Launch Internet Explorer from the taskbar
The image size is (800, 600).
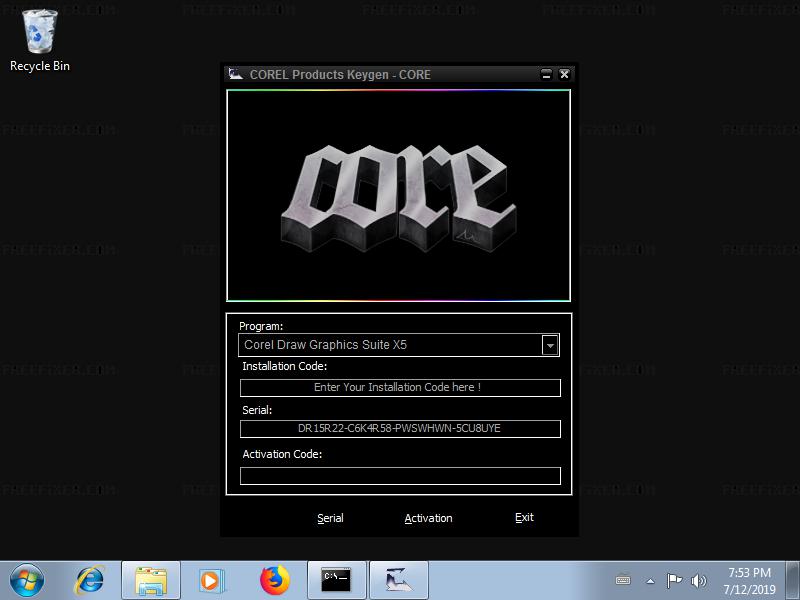(90, 579)
